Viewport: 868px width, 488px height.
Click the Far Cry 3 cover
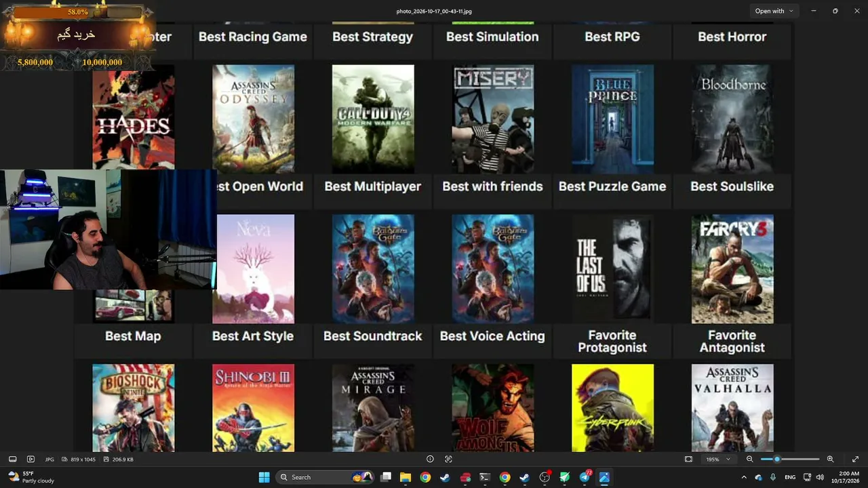[x=732, y=269]
